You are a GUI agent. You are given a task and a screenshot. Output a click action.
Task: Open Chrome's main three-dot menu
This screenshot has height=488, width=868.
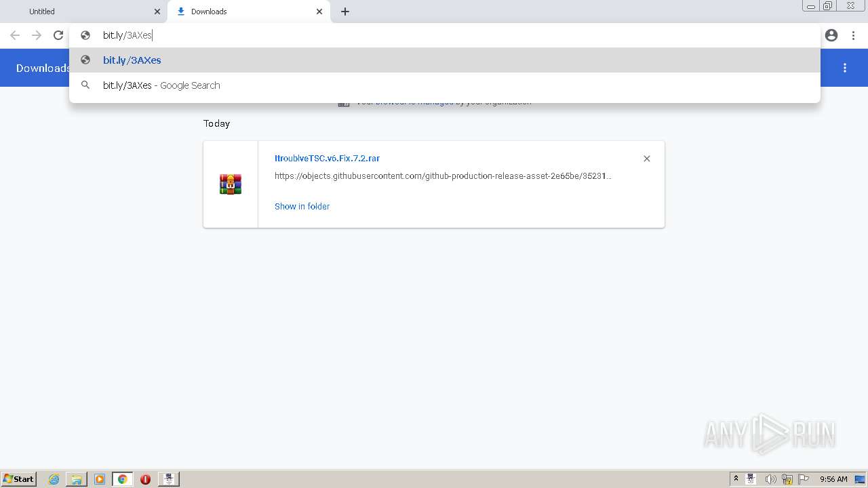click(854, 35)
